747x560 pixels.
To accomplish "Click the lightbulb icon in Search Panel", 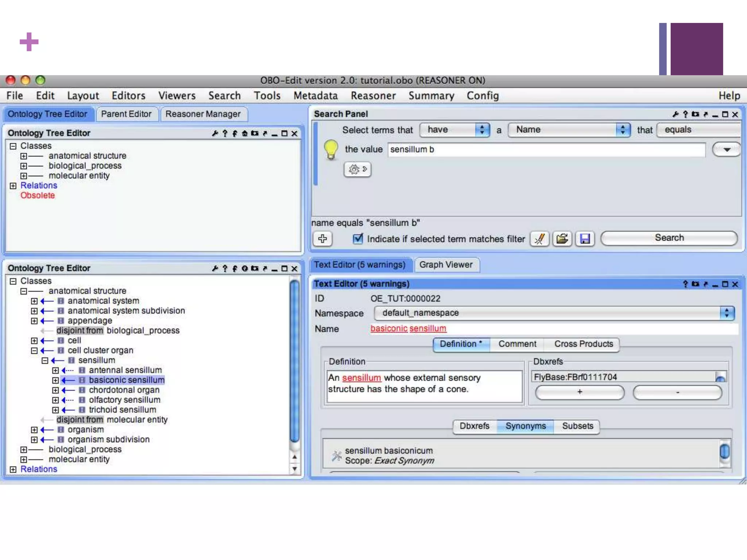I will 331,149.
